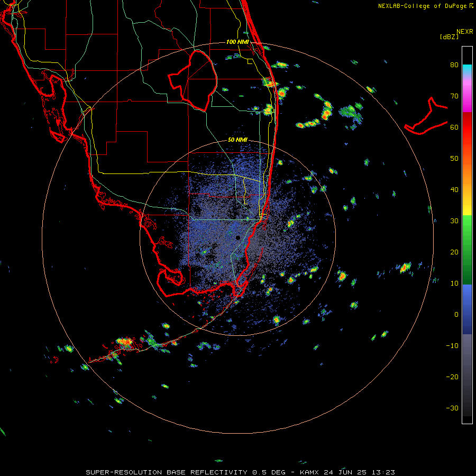Click the 60 value on the dBZ scale
The image size is (476, 476).
click(454, 127)
